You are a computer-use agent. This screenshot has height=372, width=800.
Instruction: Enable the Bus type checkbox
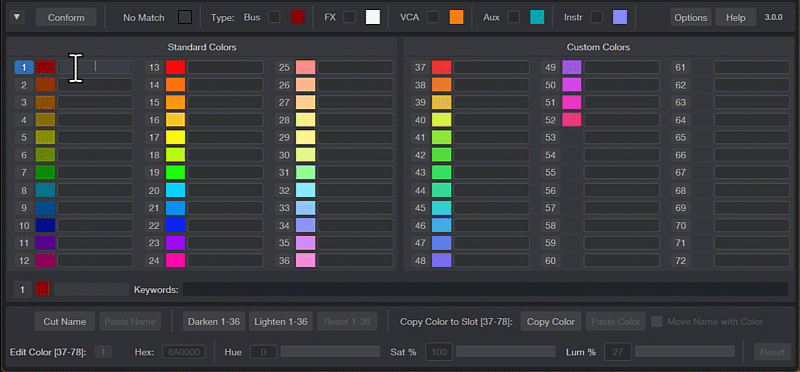(274, 17)
